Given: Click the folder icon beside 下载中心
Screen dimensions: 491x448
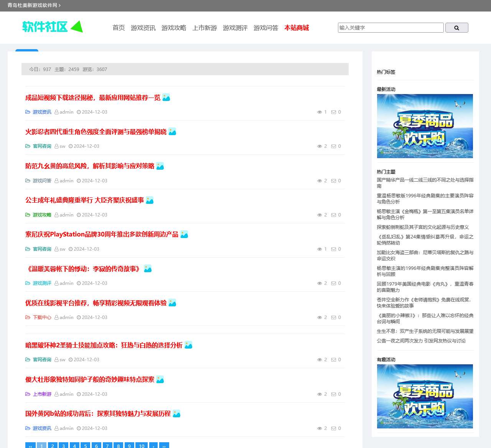Looking at the screenshot, I should [27, 317].
